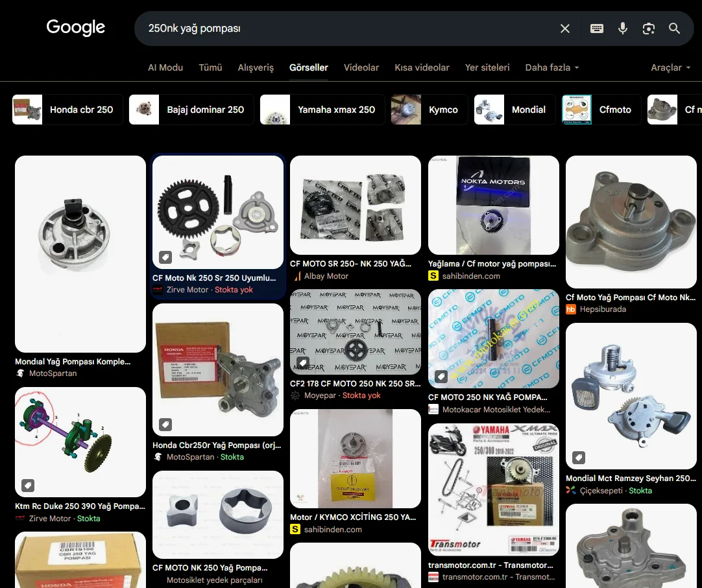Click the magnifier search icon
The height and width of the screenshot is (588, 702).
tap(674, 29)
